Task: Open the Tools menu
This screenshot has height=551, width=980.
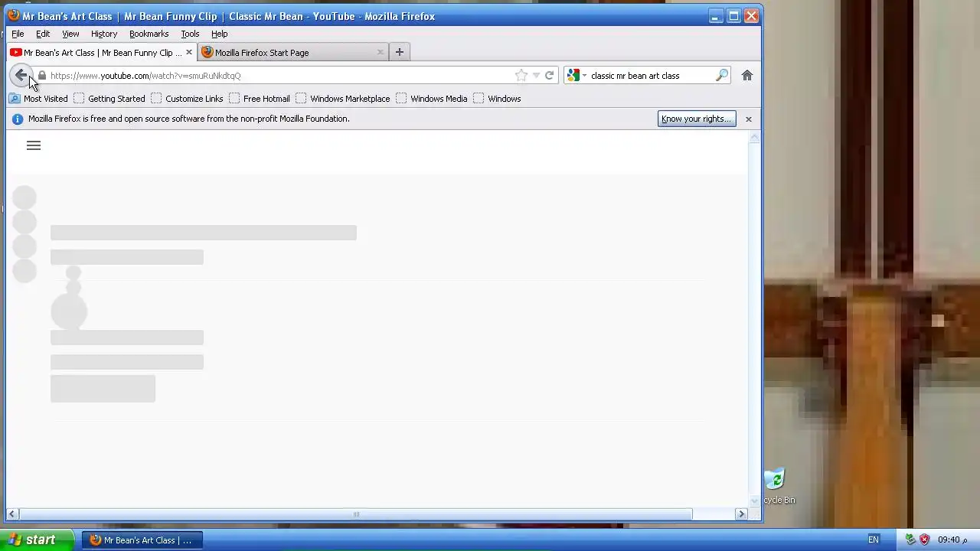Action: [190, 34]
